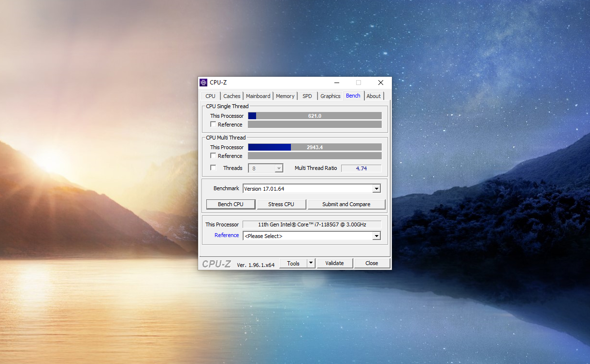This screenshot has height=364, width=590.
Task: Select the Mainboard tab
Action: [x=258, y=96]
